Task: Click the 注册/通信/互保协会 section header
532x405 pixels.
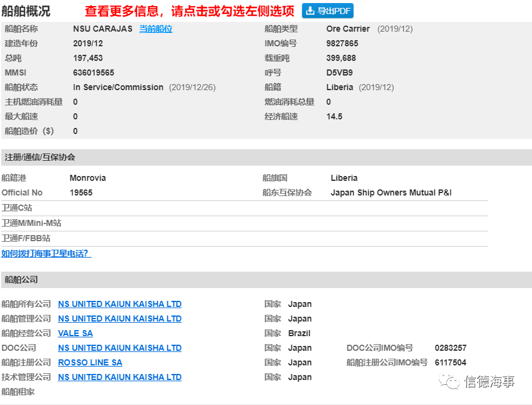Action: [x=40, y=157]
